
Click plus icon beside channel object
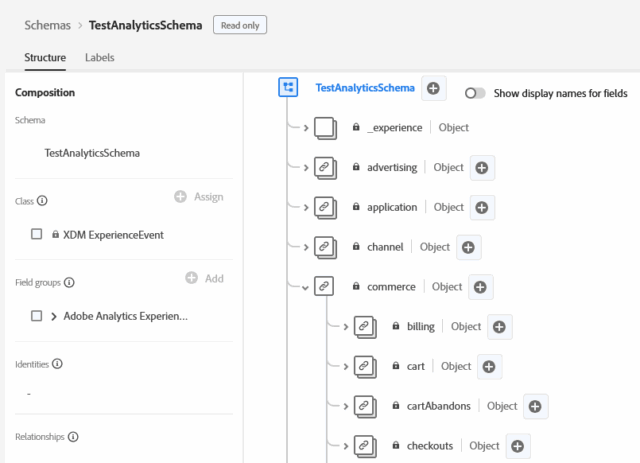(469, 247)
